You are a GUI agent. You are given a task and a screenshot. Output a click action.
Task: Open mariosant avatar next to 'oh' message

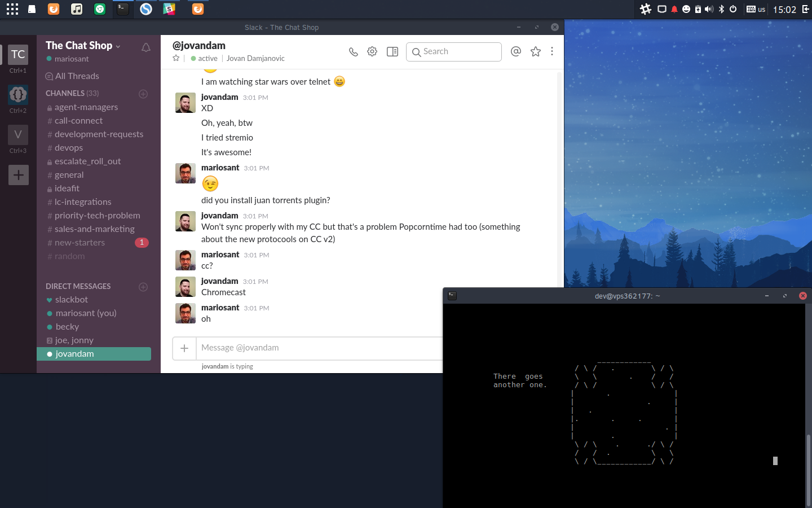186,313
